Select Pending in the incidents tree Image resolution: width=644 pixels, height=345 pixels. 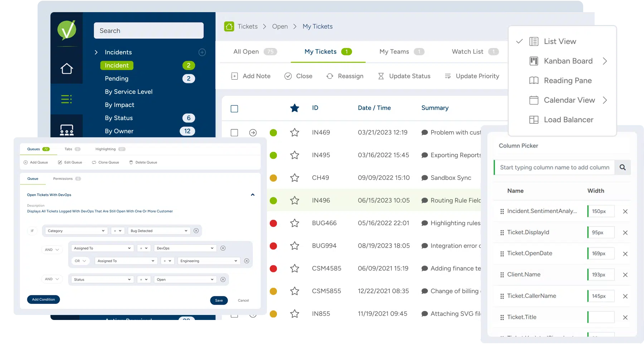tap(117, 79)
